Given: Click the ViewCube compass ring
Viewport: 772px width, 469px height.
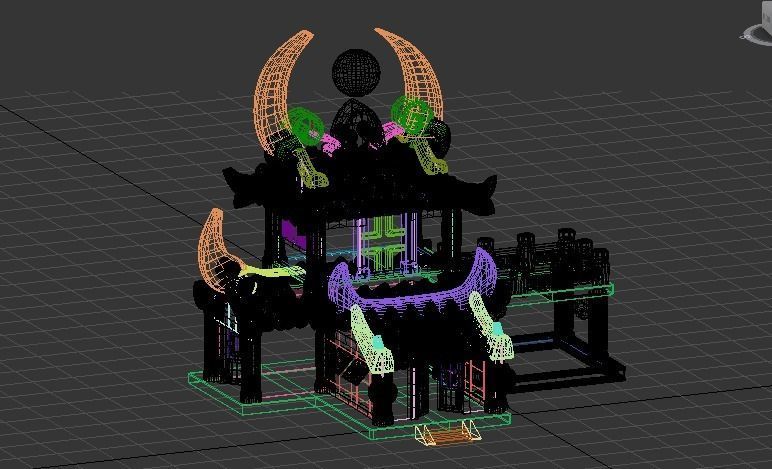Looking at the screenshot, I should (x=756, y=33).
